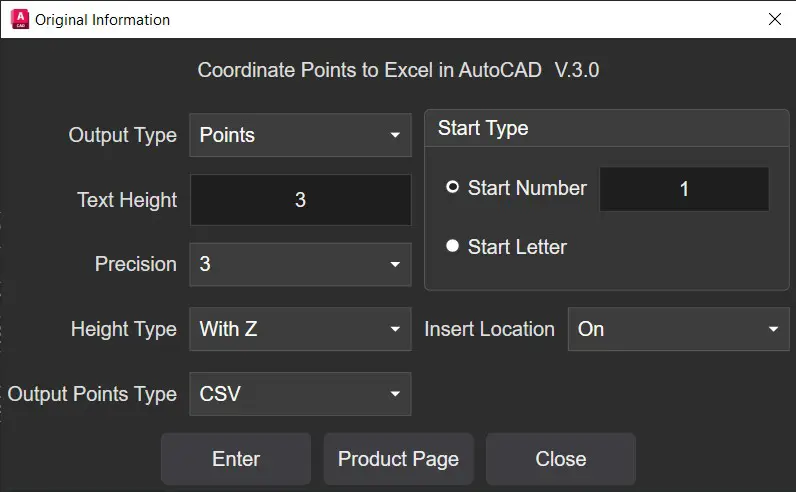Click the Text Height input field
The image size is (796, 492).
point(300,200)
